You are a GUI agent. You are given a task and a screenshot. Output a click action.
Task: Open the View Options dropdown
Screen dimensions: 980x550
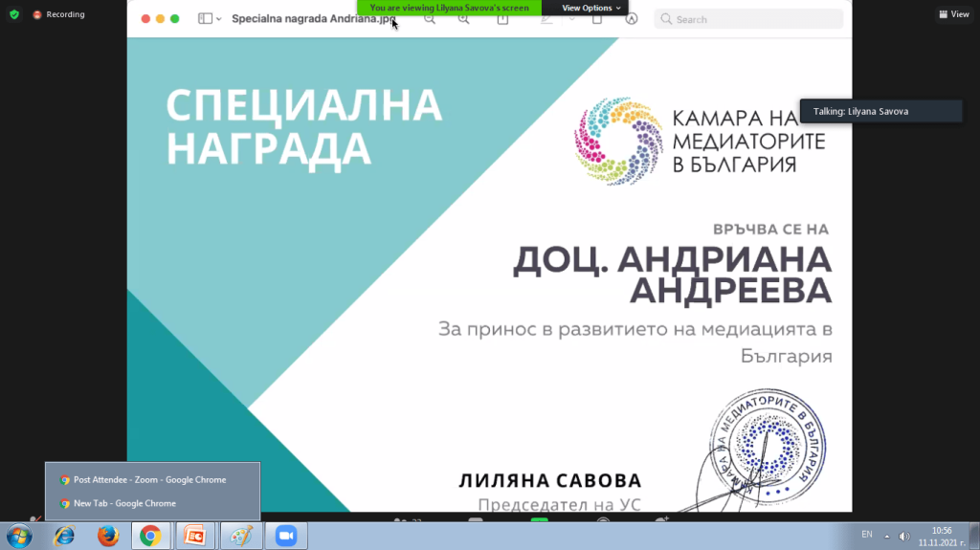[x=590, y=8]
